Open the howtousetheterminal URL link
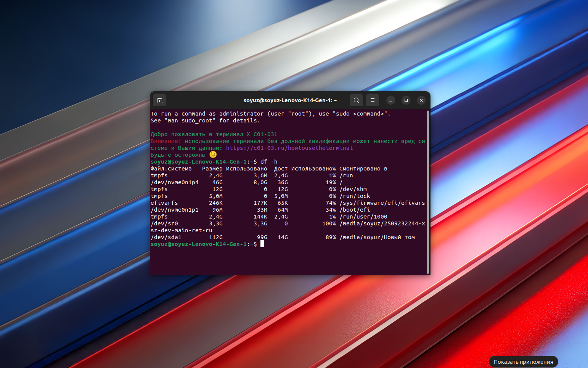 pos(289,148)
